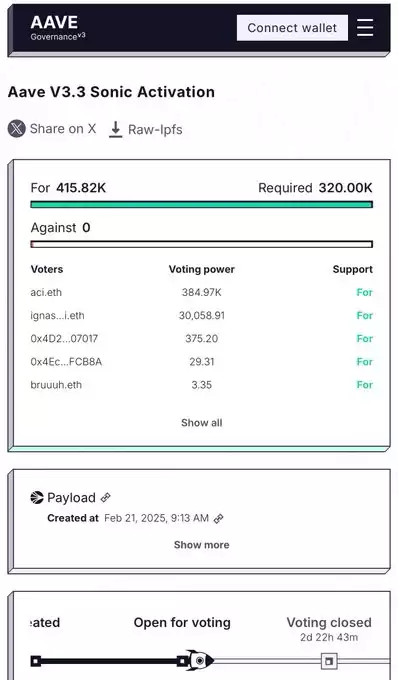The image size is (398, 680).
Task: Expand payload details with Show more
Action: 202,545
